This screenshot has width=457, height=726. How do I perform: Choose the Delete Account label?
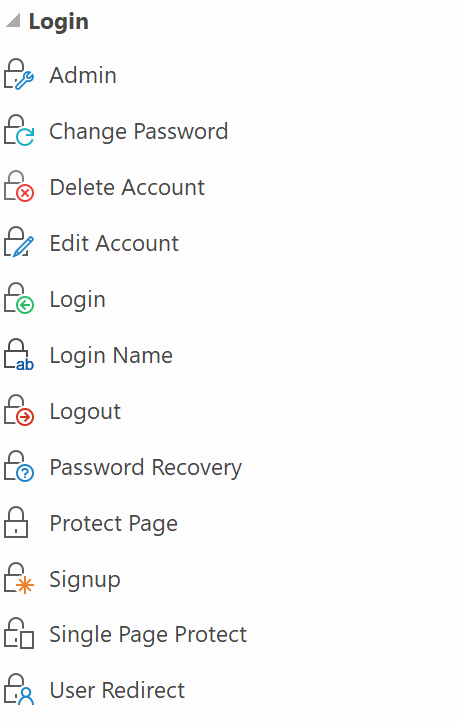127,187
